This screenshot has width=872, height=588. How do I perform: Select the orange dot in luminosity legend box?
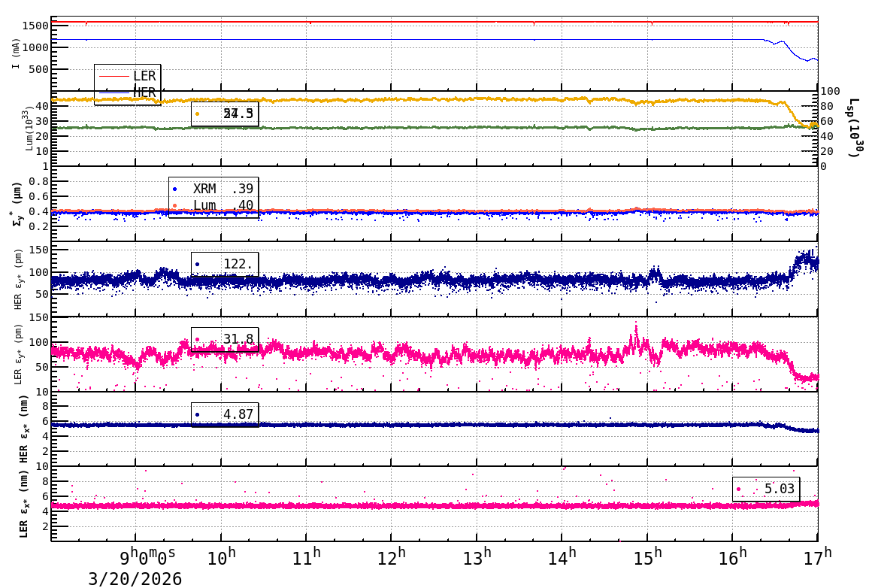click(x=198, y=114)
